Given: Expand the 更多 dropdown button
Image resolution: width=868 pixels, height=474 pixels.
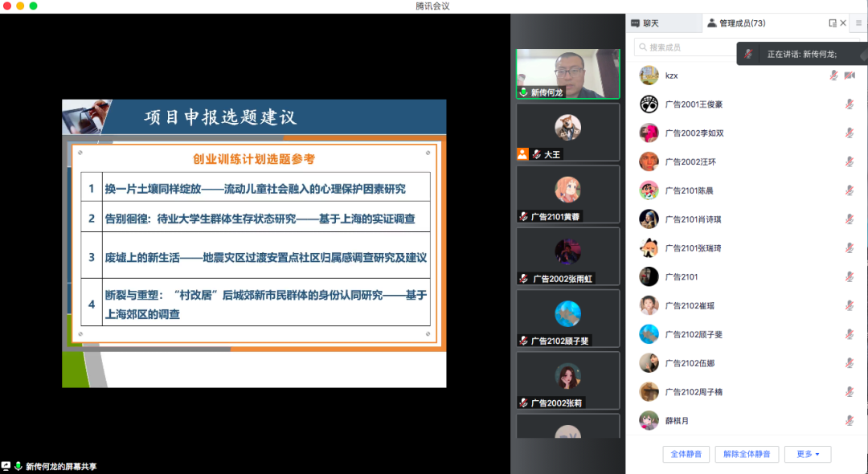Looking at the screenshot, I should tap(808, 454).
